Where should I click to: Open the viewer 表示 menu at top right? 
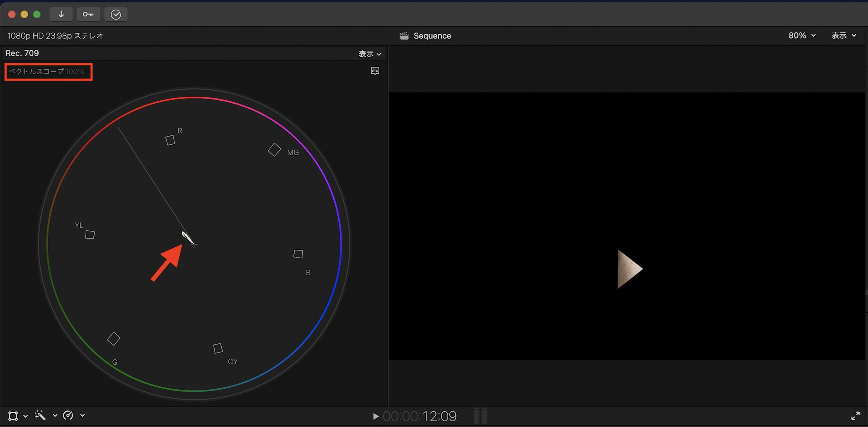[x=844, y=36]
